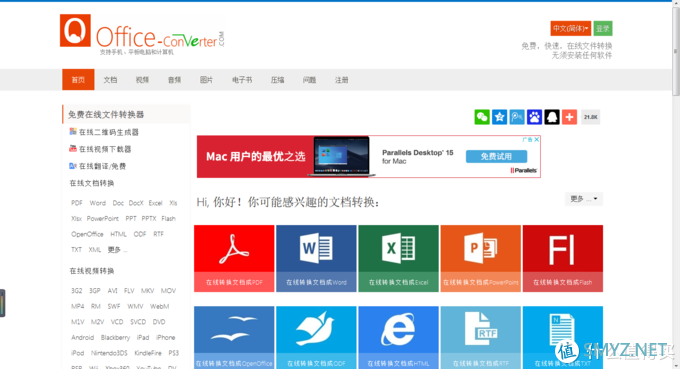Click the HTML link in sidebar
The width and height of the screenshot is (680, 369).
pyautogui.click(x=118, y=234)
